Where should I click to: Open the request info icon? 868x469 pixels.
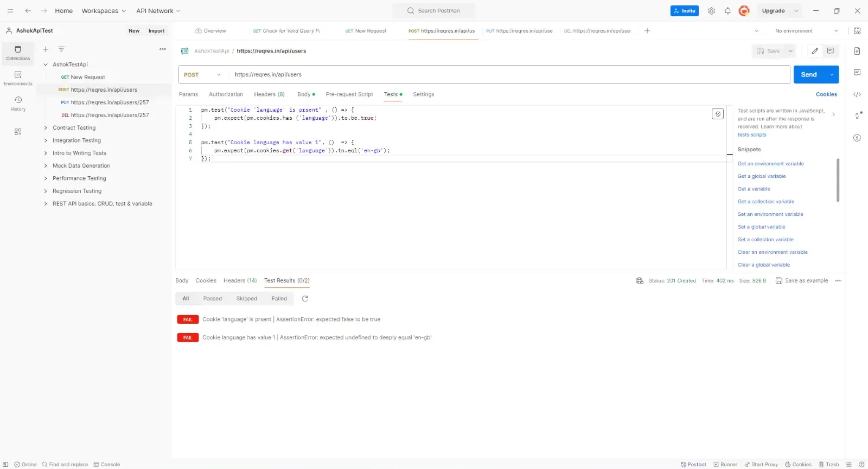coord(857,138)
